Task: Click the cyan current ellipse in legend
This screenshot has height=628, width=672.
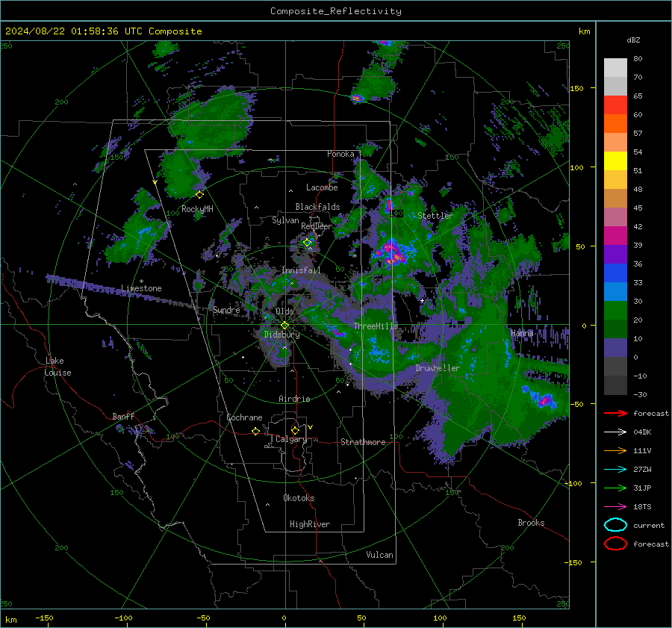Action: coord(615,525)
